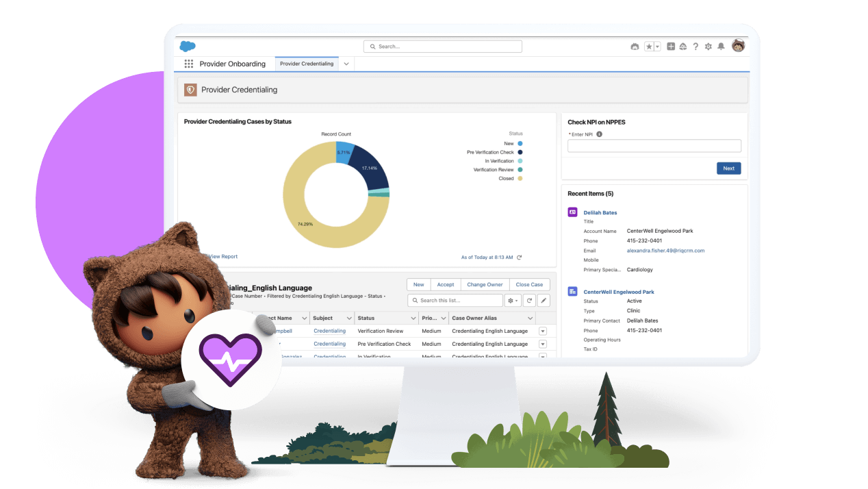868x489 pixels.
Task: Refresh the chart with the refresh icon
Action: [519, 258]
